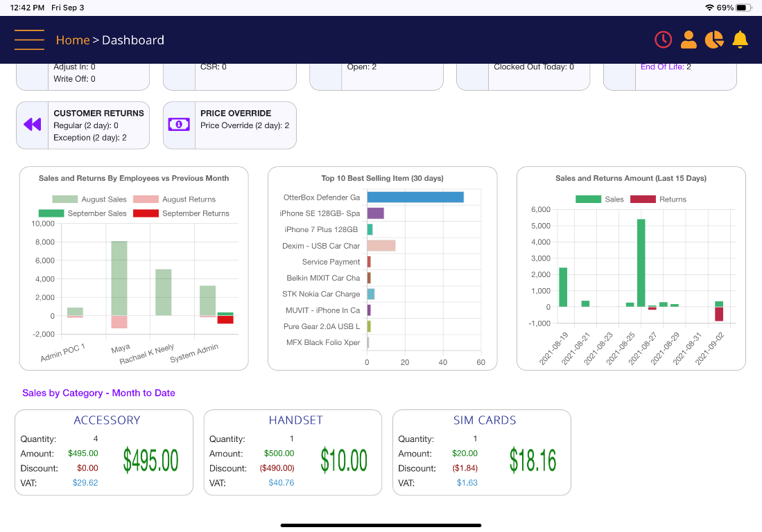Screen dimensions: 762x532
Task: Select the HANDSET category heading
Action: tap(296, 420)
